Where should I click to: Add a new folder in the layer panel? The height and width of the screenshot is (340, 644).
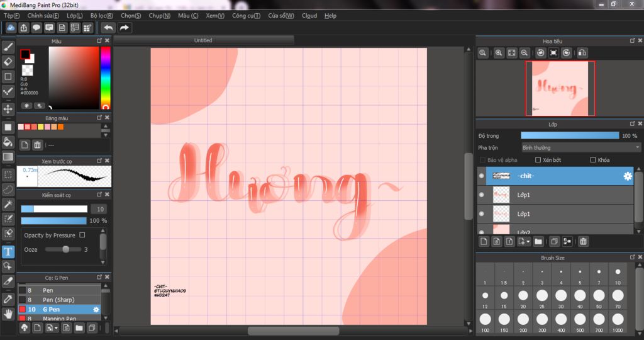coord(538,241)
